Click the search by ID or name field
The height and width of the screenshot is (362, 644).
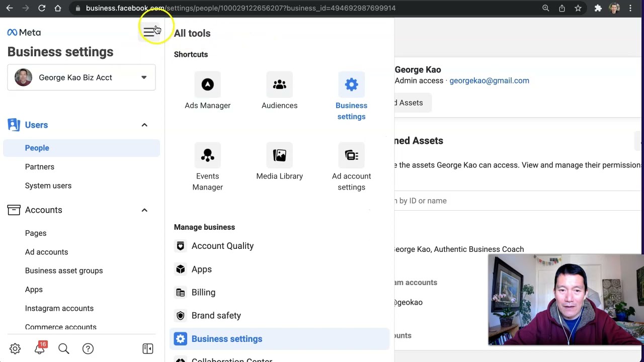pos(518,201)
